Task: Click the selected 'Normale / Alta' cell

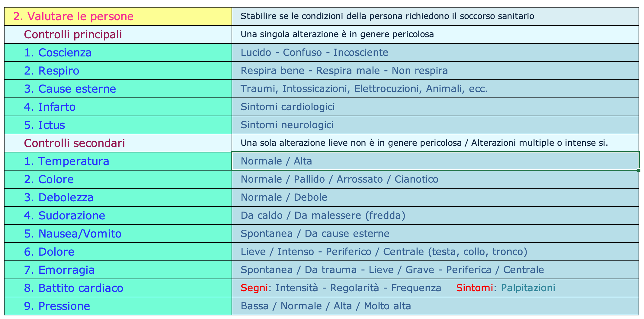Action: click(x=435, y=161)
